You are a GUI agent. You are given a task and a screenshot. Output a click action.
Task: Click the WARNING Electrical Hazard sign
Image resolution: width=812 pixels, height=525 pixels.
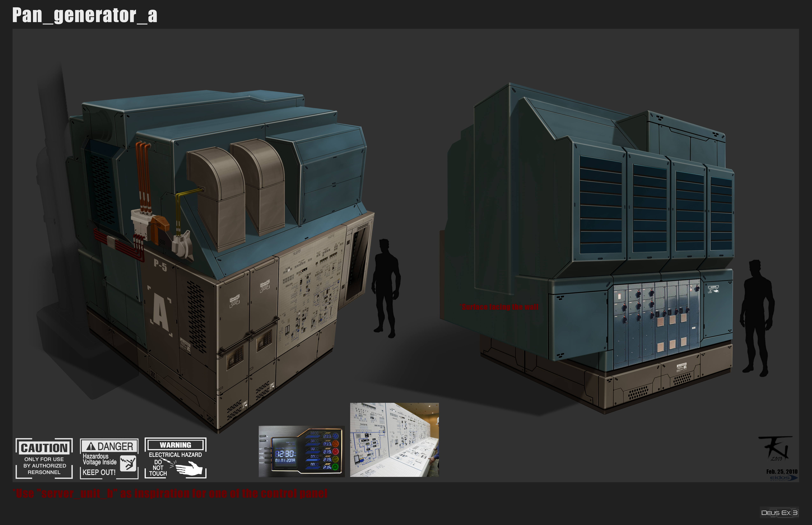tap(175, 458)
